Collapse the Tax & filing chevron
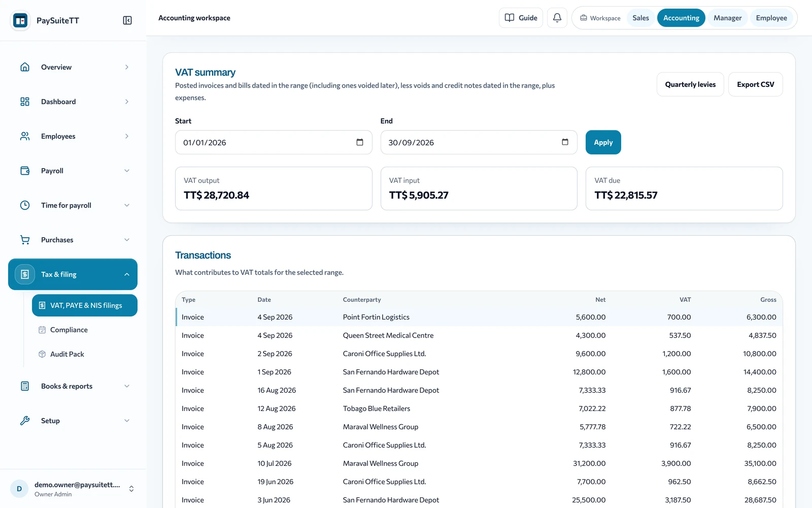 coord(127,274)
